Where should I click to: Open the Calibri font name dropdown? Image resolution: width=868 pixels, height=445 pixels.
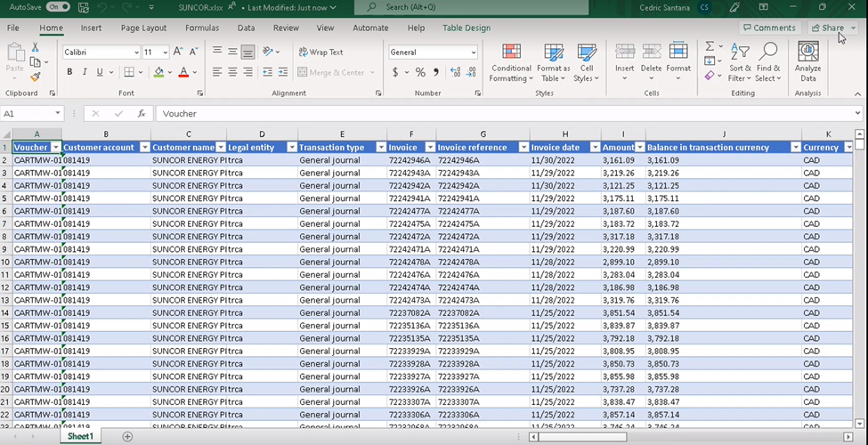137,53
